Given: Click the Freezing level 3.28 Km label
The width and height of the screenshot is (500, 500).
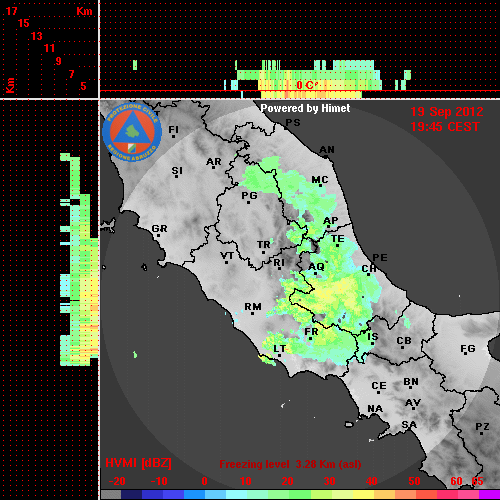Looking at the screenshot, I should [x=290, y=464].
